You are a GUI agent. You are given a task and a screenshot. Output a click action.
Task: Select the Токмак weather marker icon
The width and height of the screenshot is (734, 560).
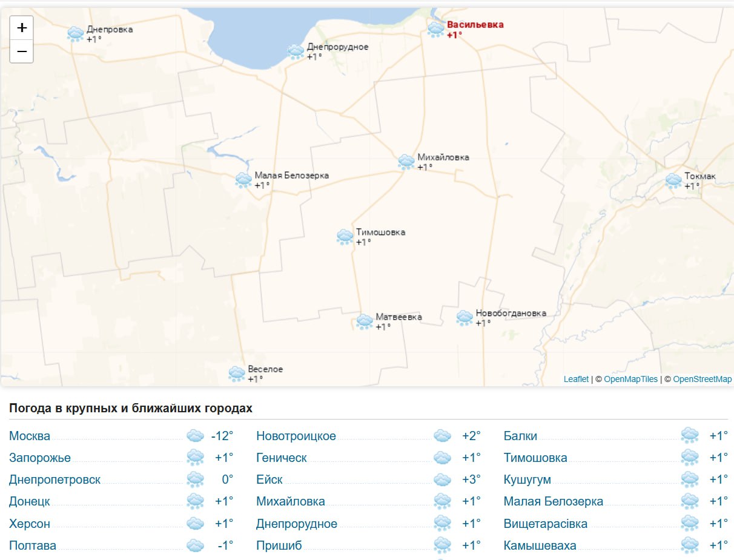click(x=673, y=180)
